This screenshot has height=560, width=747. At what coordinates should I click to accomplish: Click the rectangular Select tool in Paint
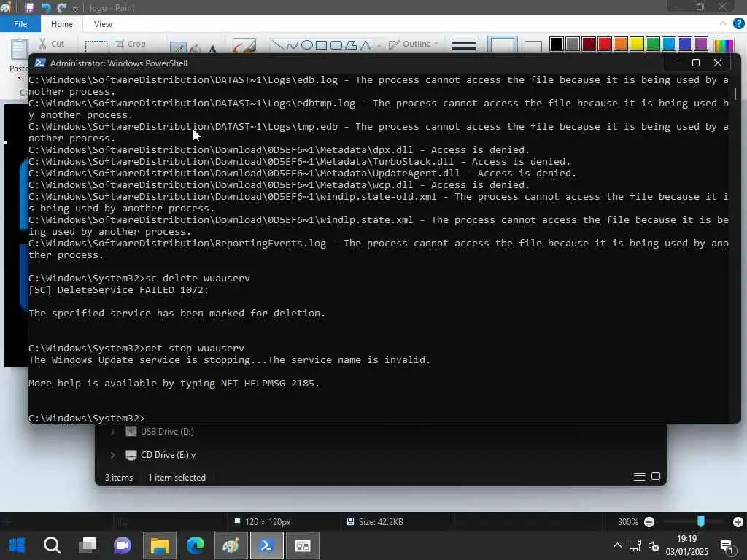pyautogui.click(x=96, y=47)
